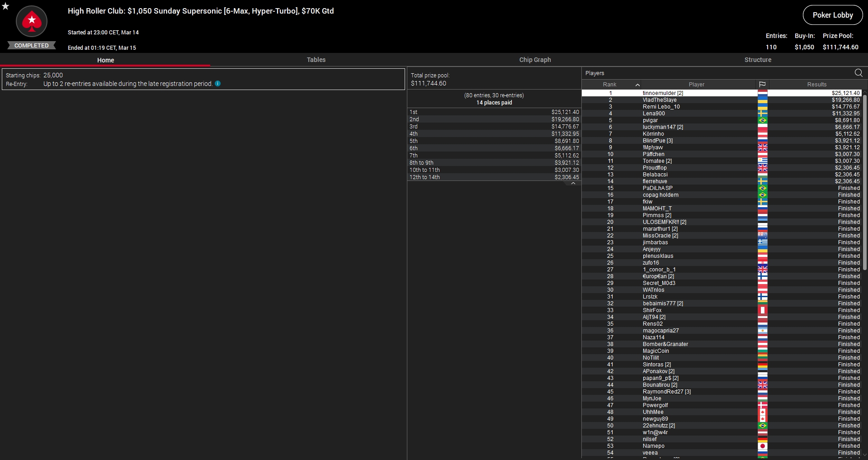Viewport: 868px width, 460px height.
Task: Select player 1_conor_b_1
Action: pos(722,270)
